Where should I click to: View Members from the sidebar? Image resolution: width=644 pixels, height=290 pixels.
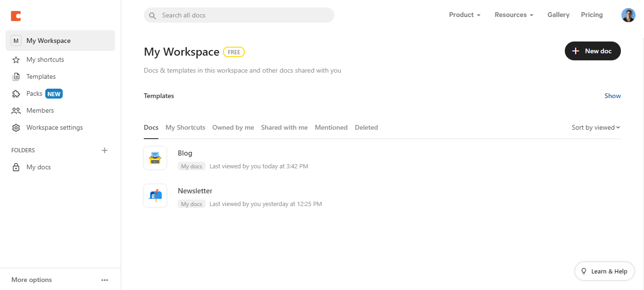(39, 110)
